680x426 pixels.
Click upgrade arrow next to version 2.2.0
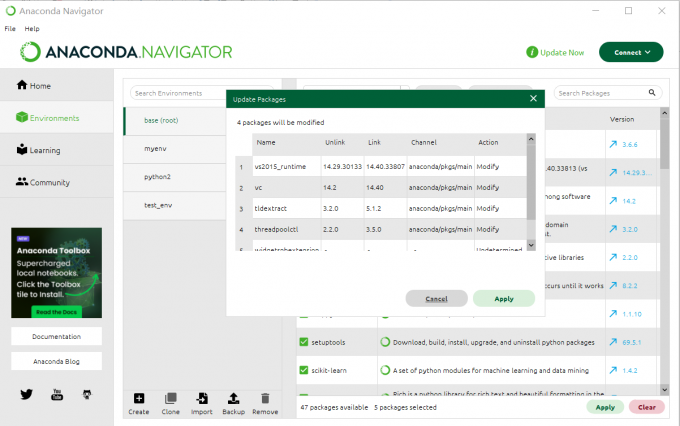pos(613,257)
